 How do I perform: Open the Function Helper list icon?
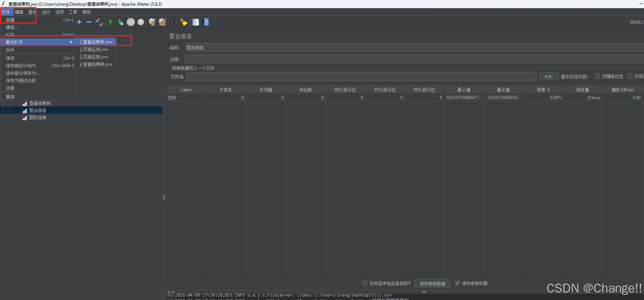pos(195,22)
